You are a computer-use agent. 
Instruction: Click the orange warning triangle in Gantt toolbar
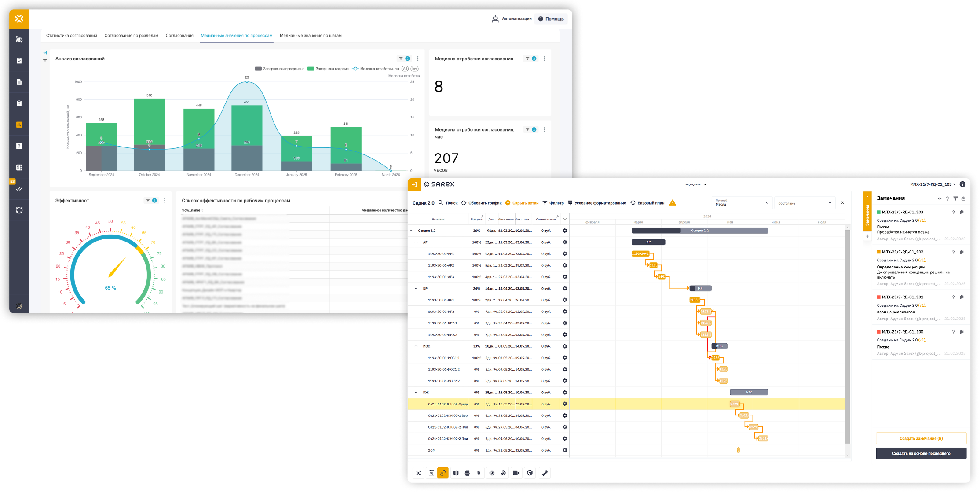[672, 203]
